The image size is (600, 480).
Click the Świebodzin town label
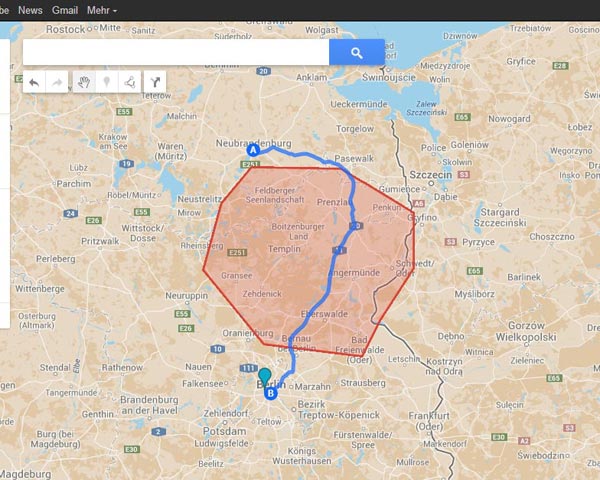coord(541,456)
